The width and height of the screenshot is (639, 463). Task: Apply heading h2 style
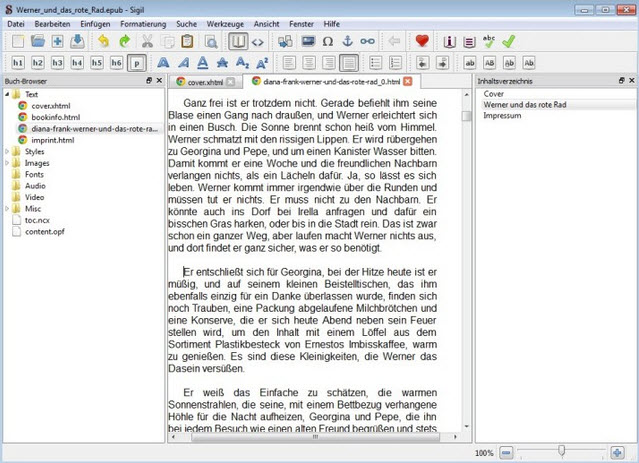click(37, 63)
